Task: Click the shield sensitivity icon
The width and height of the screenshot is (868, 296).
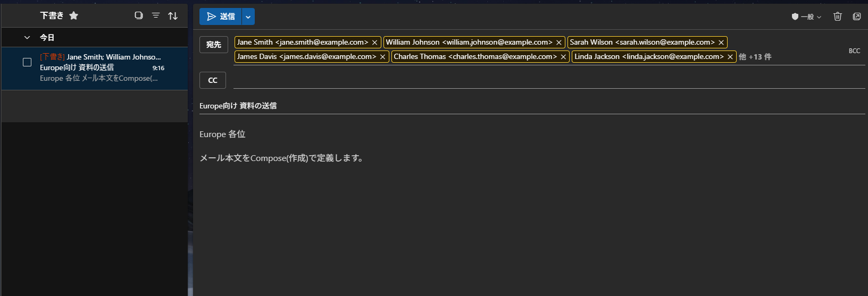Action: [x=795, y=16]
